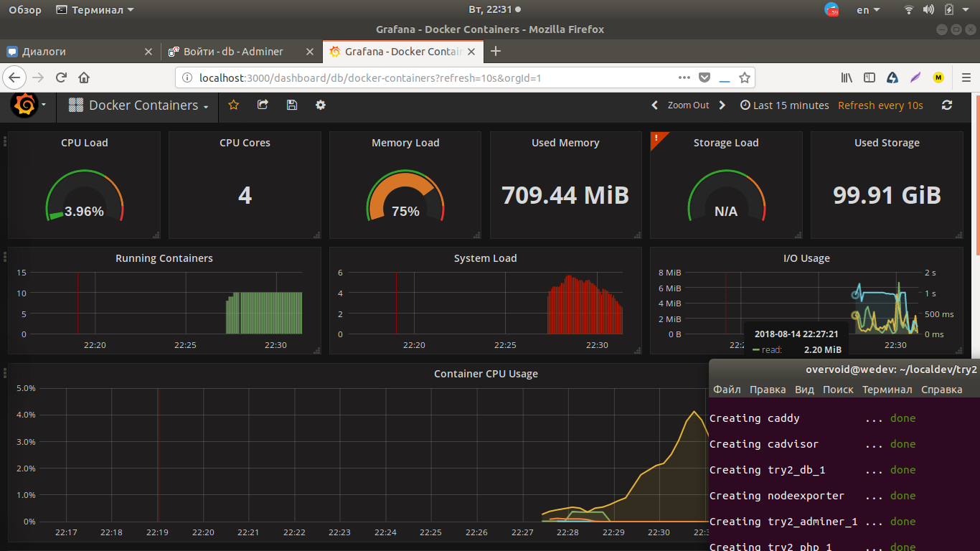The height and width of the screenshot is (551, 980).
Task: Bookmark this page with the star icon
Action: point(745,77)
